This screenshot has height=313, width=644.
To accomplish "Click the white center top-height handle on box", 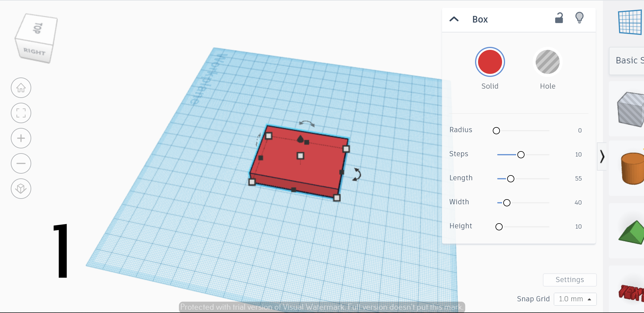I will pos(300,156).
